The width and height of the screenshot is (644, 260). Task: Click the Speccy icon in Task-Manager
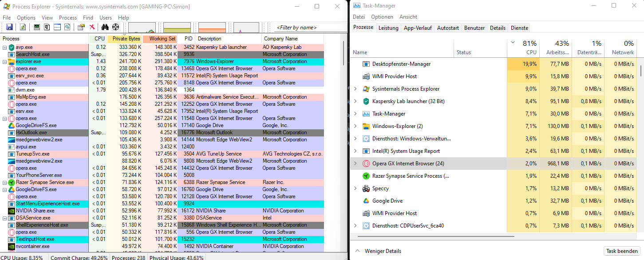tap(366, 188)
